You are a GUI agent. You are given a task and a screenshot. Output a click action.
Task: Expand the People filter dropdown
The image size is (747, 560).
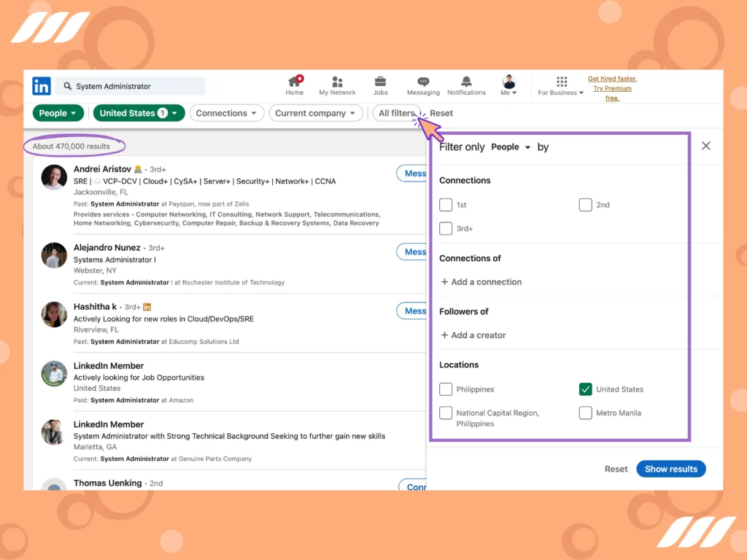[58, 113]
